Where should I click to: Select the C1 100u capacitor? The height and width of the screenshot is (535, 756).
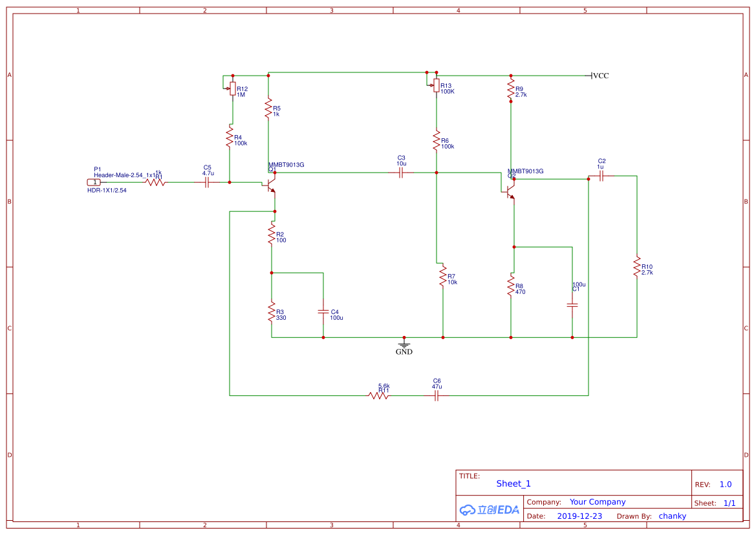click(572, 306)
